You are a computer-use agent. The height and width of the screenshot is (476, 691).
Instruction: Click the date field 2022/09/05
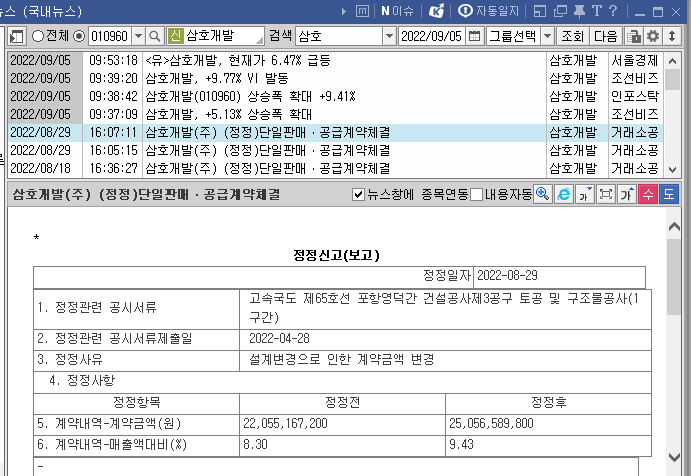pos(432,36)
